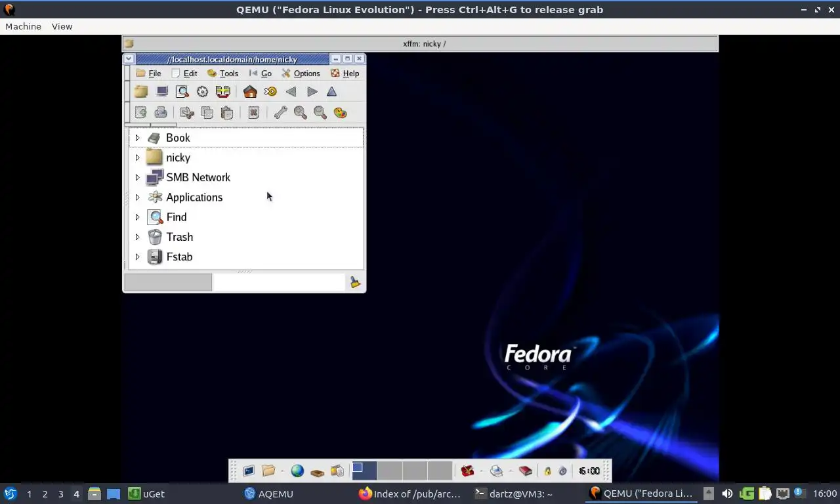Click the folder-with-document icon in Xfce panel
The width and height of the screenshot is (840, 504).
[337, 471]
